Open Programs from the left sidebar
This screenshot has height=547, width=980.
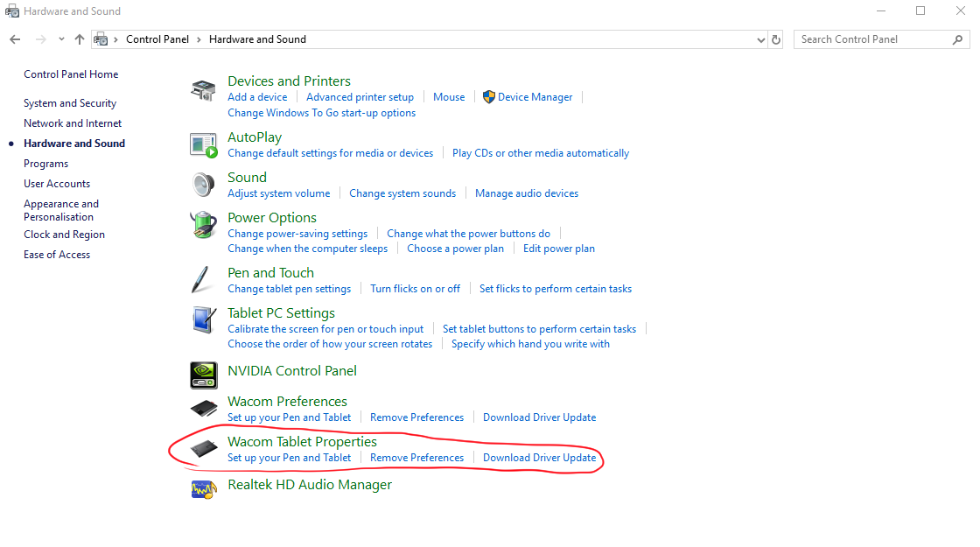click(45, 164)
